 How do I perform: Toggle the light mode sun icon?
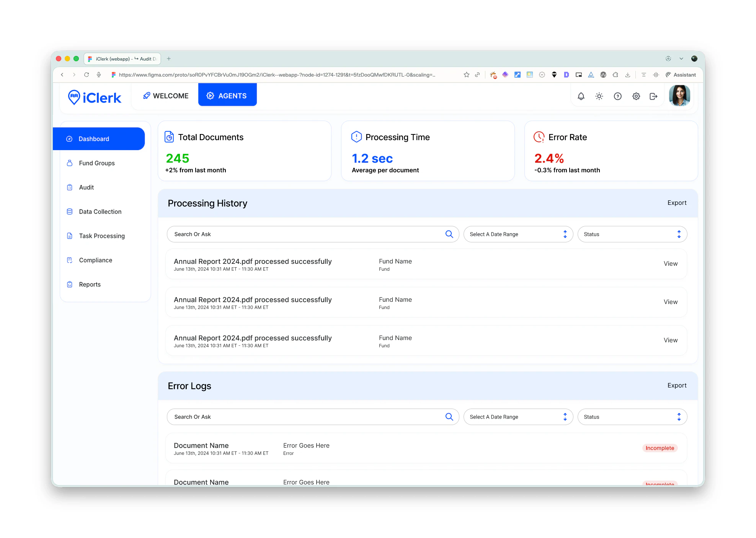click(x=599, y=96)
